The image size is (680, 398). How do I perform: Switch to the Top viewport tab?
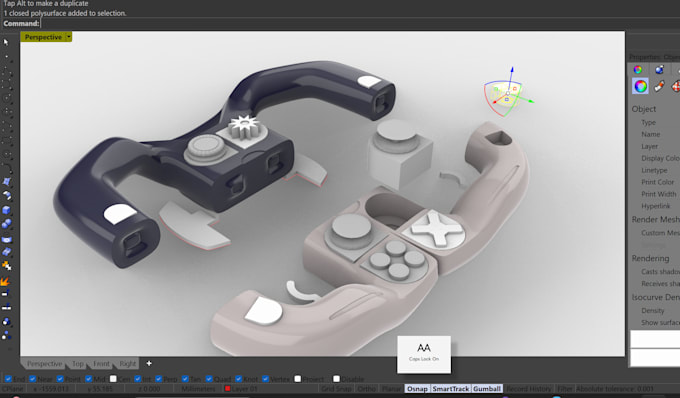pyautogui.click(x=78, y=364)
